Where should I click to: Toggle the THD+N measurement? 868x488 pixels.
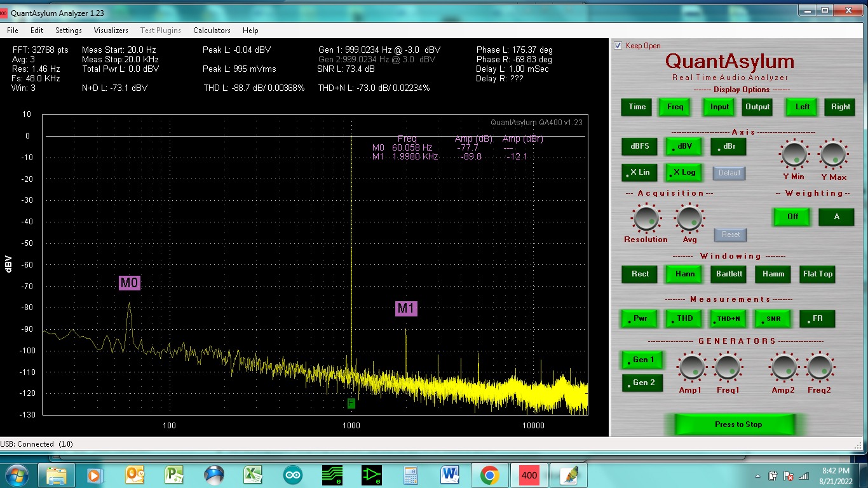[x=729, y=319]
